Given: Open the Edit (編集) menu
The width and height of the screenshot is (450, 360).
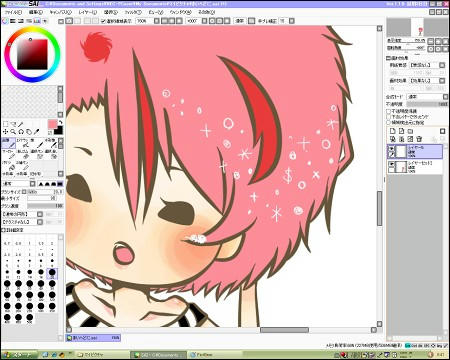Looking at the screenshot, I should click(x=36, y=12).
